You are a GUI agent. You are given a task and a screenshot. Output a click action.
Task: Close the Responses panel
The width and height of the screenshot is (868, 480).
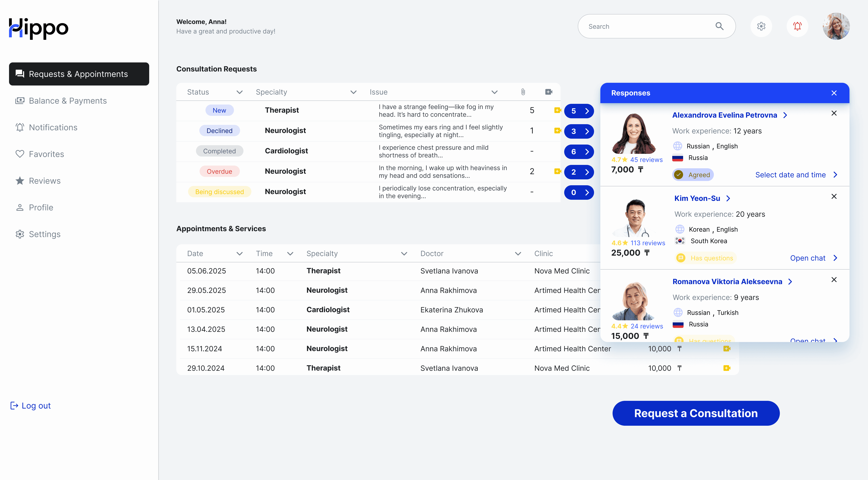pos(834,93)
